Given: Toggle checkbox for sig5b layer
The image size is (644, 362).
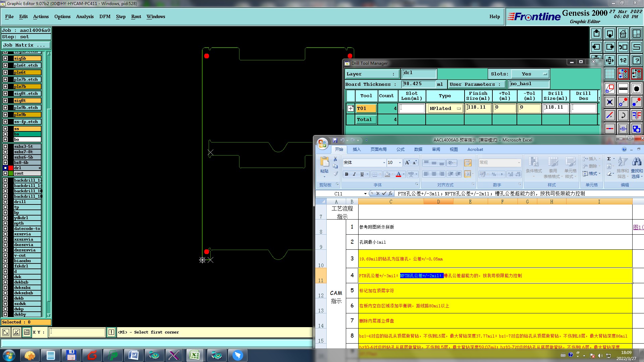Looking at the screenshot, I should [5, 58].
